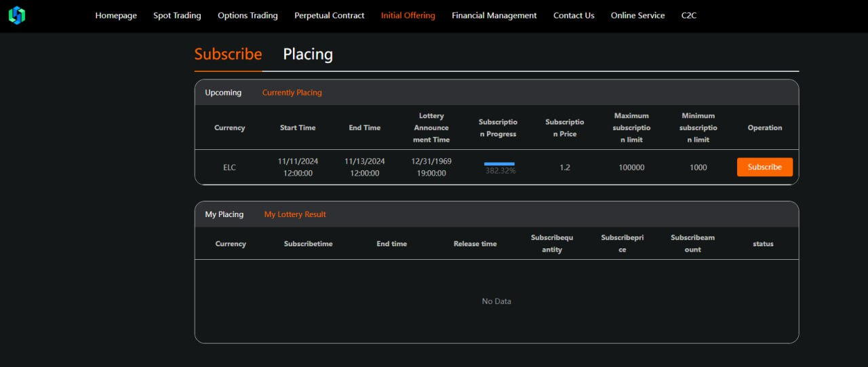Click the Subscribeprice column header

tap(623, 244)
